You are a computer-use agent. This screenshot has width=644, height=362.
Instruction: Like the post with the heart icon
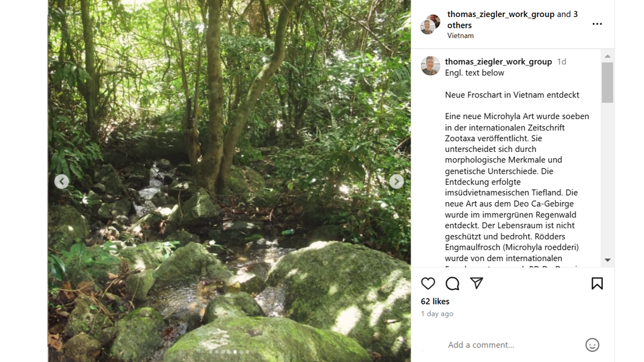(428, 284)
